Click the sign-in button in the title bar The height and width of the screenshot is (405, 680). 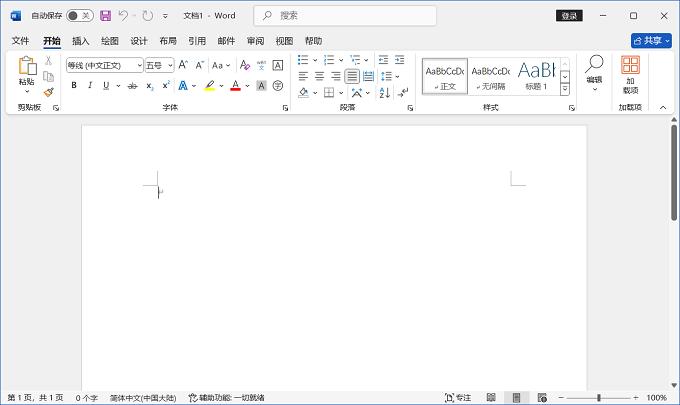569,16
